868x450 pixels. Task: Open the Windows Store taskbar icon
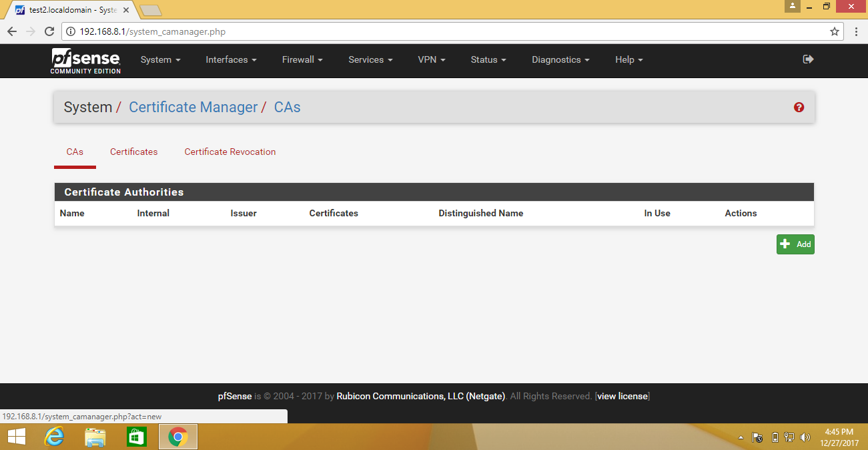click(136, 437)
